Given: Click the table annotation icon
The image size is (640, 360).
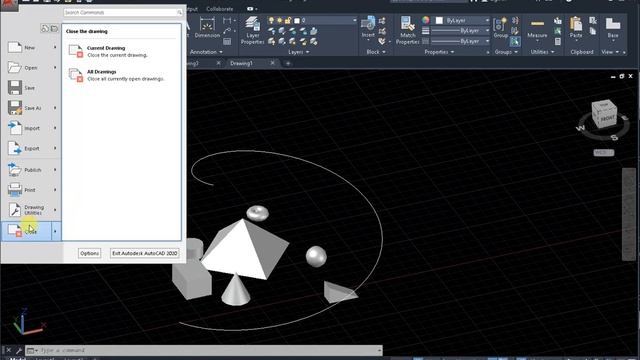Looking at the screenshot, I should point(227,41).
